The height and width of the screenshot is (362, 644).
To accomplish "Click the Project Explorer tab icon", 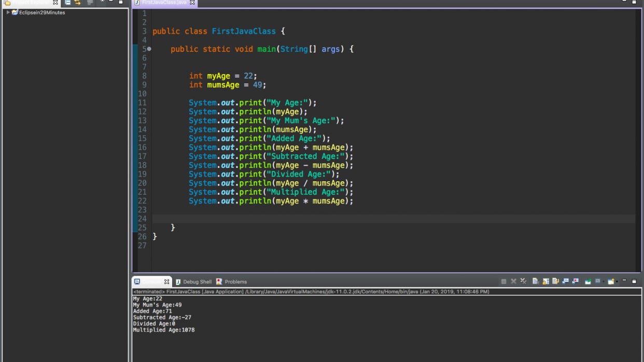I will pyautogui.click(x=7, y=3).
